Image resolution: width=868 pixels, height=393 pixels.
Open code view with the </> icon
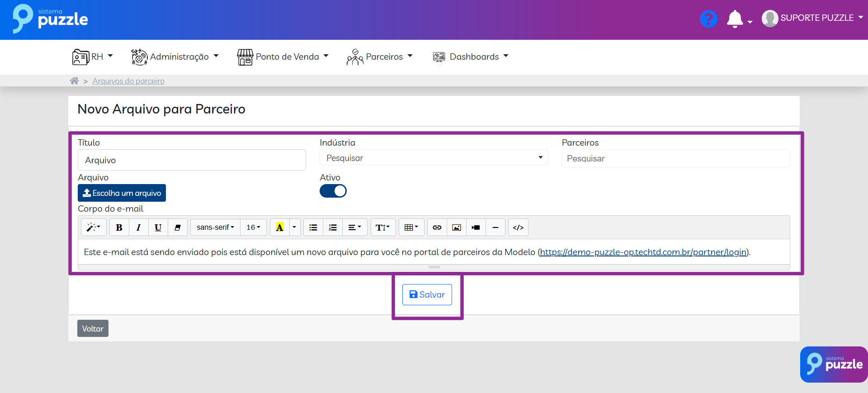(x=518, y=227)
